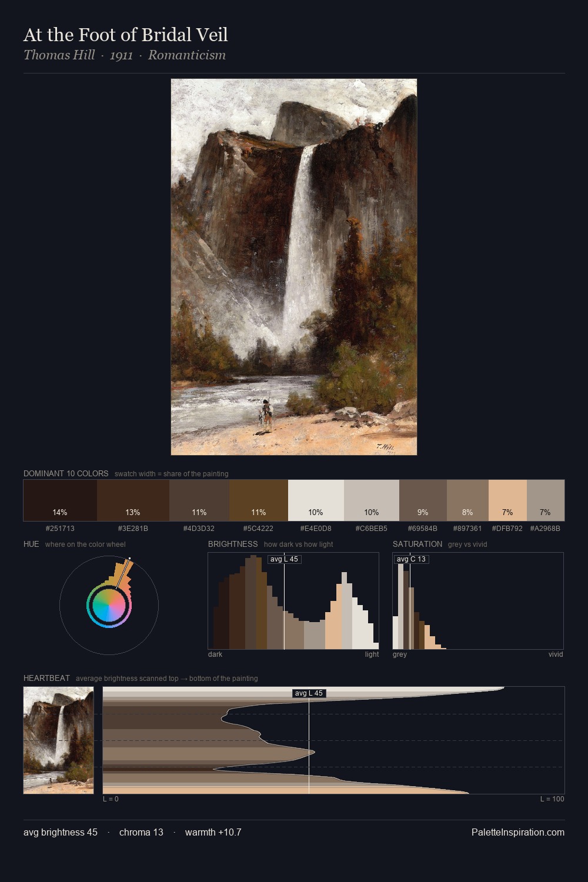Click the avg C 13 saturation label

411,559
